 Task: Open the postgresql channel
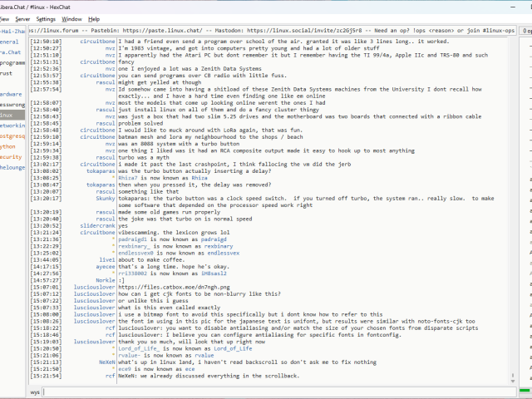(x=12, y=135)
